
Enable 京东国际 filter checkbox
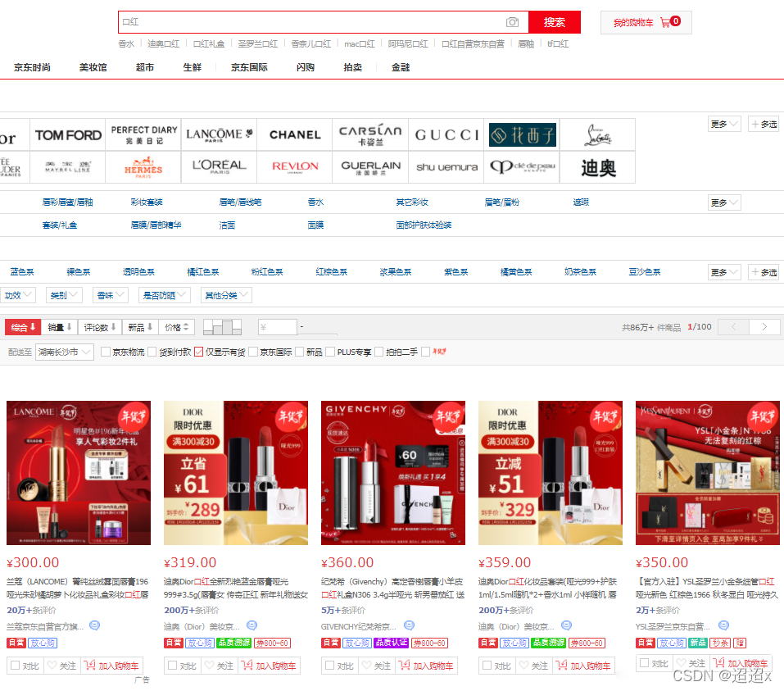(253, 352)
